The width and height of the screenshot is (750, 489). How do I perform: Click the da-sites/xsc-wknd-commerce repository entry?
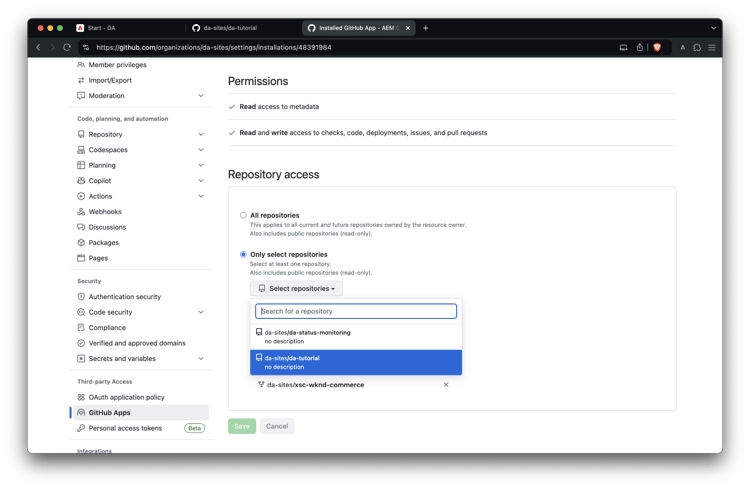[315, 385]
